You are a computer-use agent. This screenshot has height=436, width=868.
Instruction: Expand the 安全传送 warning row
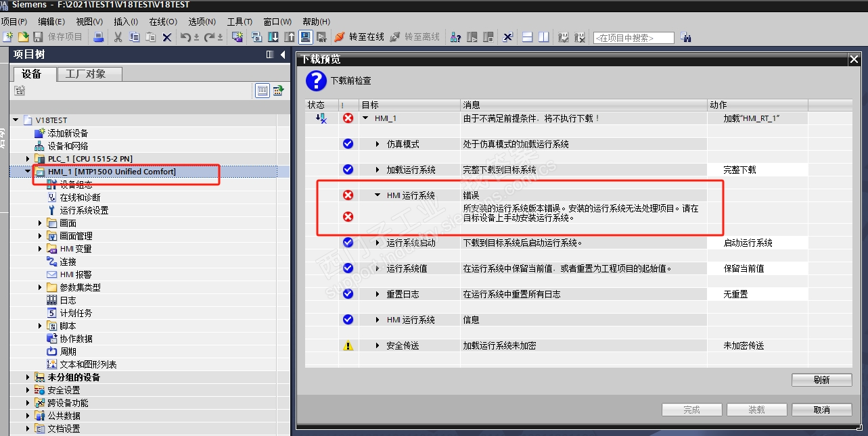pyautogui.click(x=378, y=345)
